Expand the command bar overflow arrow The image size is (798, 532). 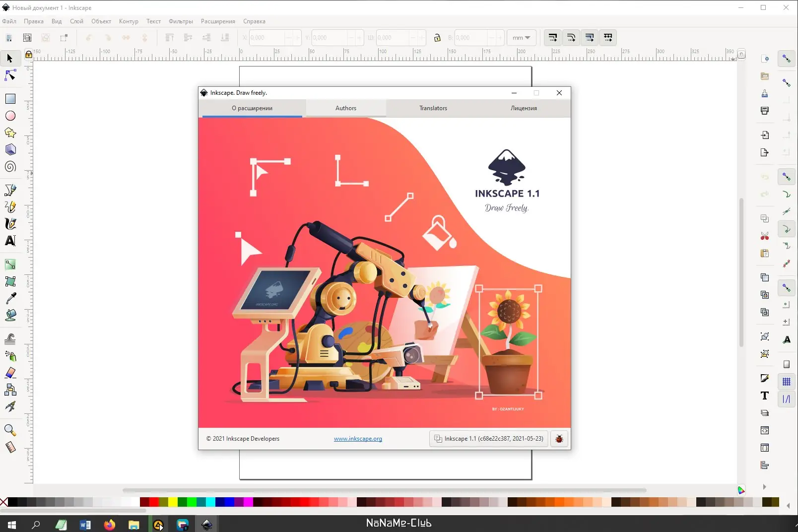764,487
